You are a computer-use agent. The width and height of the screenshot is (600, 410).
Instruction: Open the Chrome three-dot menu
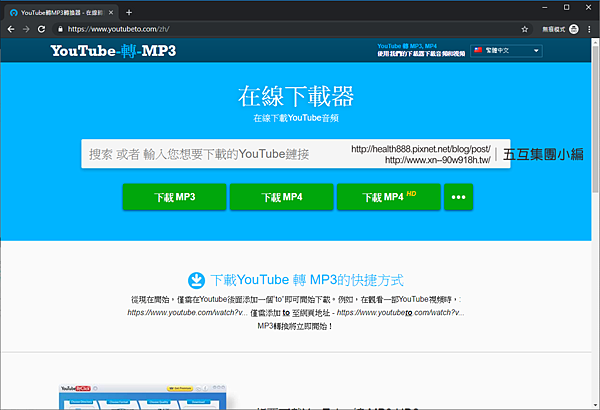pos(589,29)
